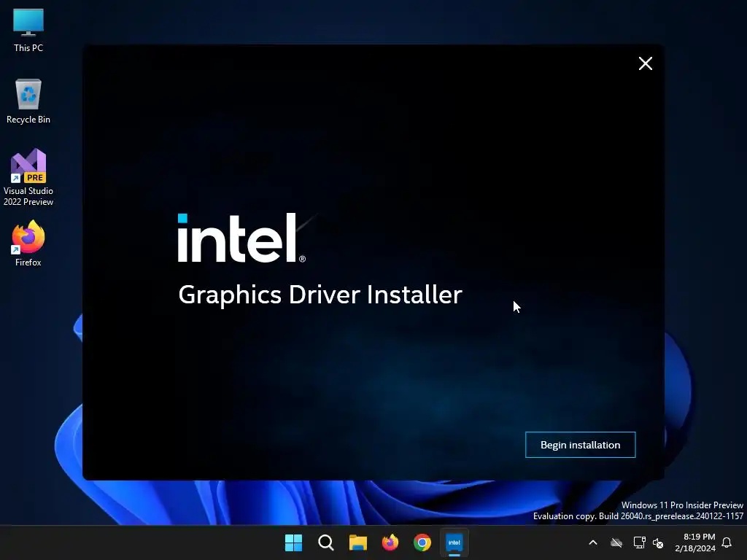The width and height of the screenshot is (747, 560).
Task: Open the OneDrive tray icon
Action: point(616,542)
